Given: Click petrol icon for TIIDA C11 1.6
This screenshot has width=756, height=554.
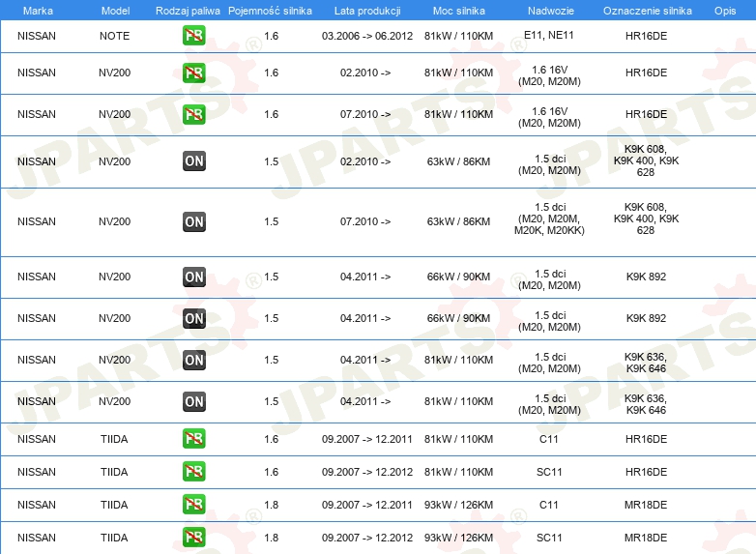Looking at the screenshot, I should point(193,439).
